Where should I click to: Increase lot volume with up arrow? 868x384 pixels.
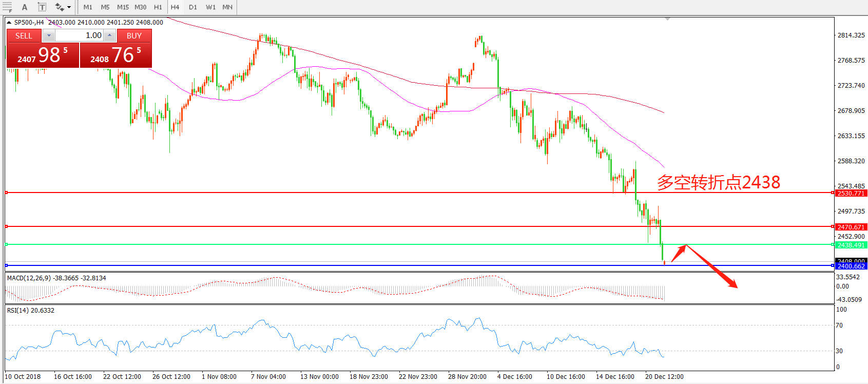click(109, 35)
